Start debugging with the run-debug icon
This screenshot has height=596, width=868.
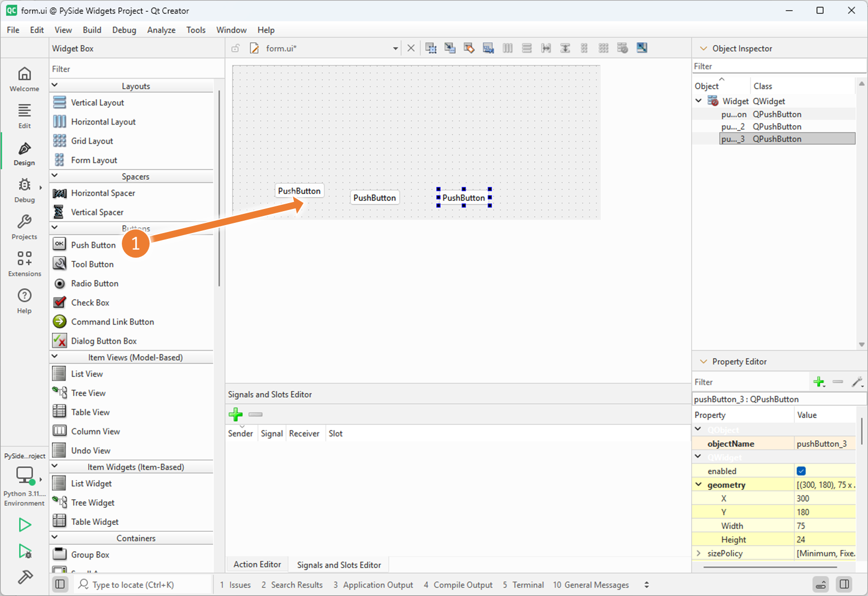[x=25, y=551]
